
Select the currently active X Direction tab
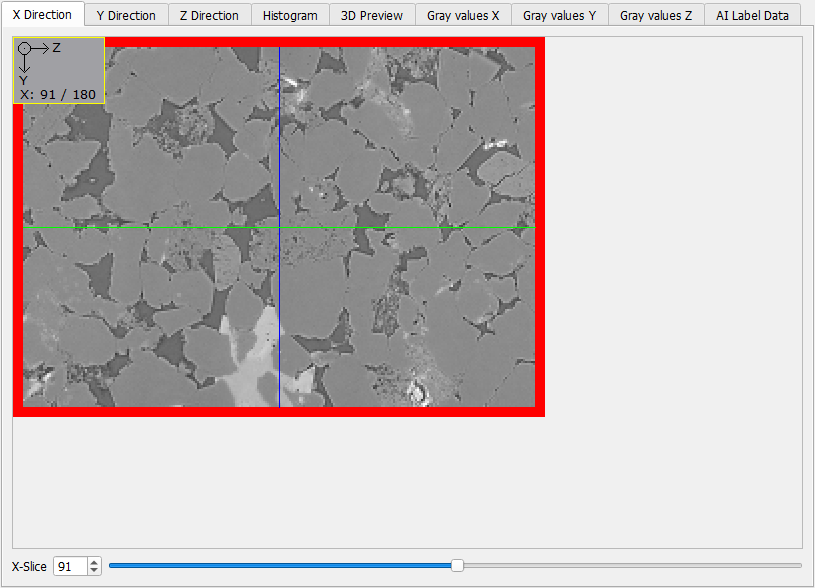pyautogui.click(x=43, y=15)
